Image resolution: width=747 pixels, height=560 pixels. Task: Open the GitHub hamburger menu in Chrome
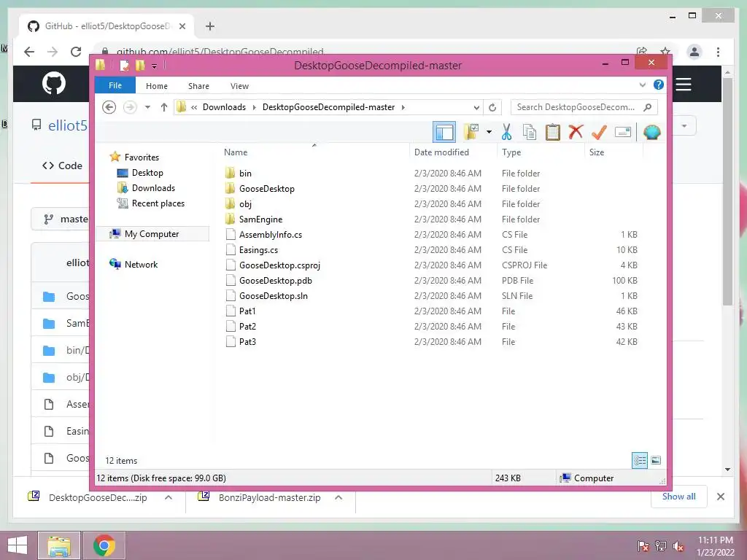(x=683, y=85)
